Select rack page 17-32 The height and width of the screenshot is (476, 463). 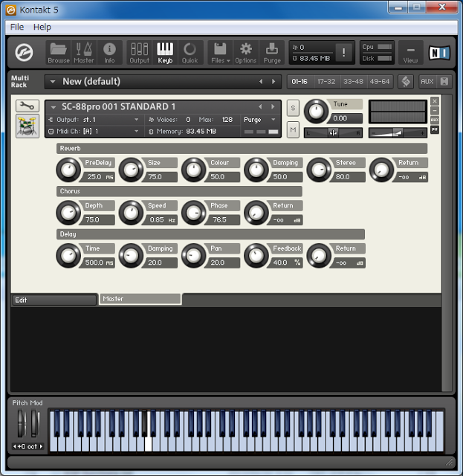tap(325, 81)
